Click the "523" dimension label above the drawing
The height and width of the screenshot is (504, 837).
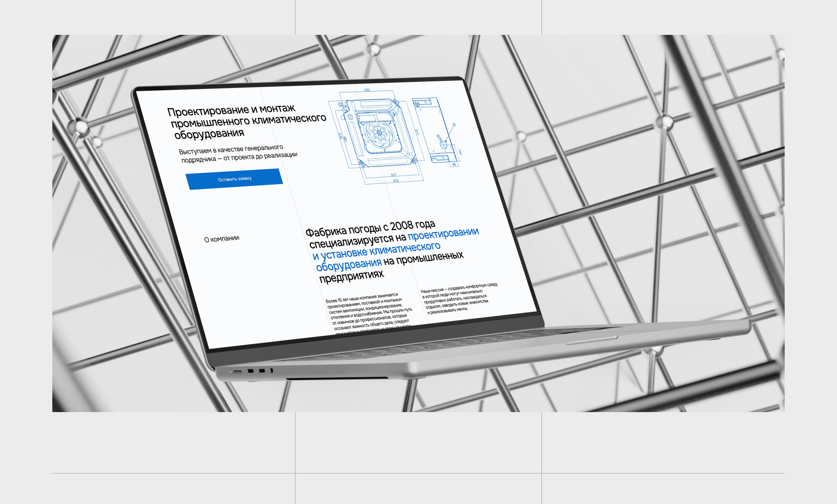367,90
